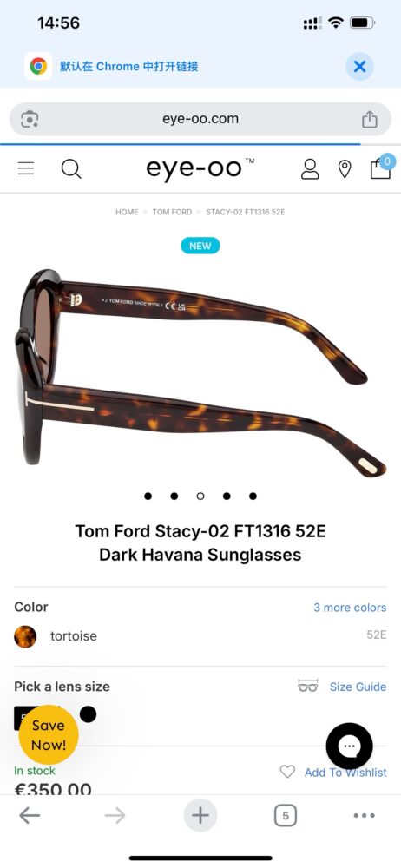
Task: Open the live chat bubble
Action: click(x=350, y=746)
